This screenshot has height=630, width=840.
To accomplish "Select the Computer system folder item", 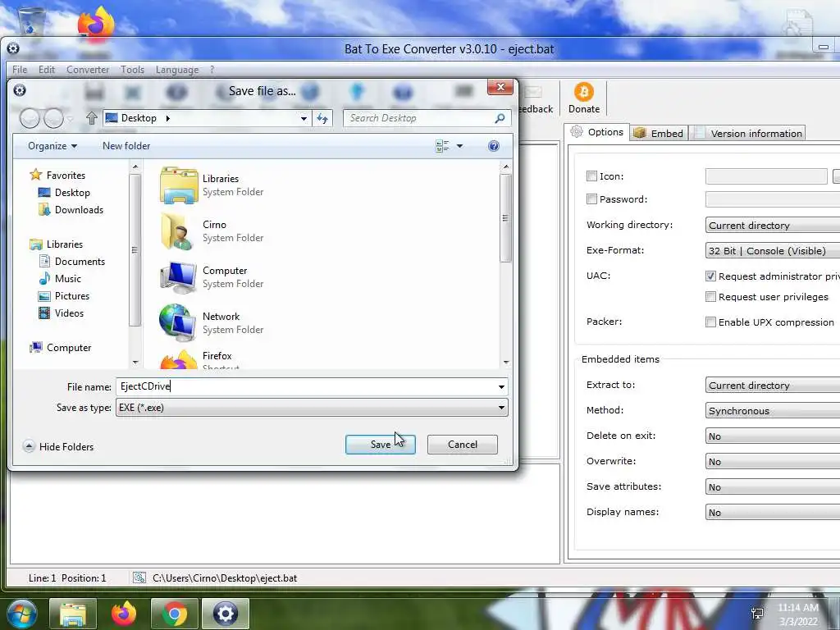I will click(x=212, y=277).
